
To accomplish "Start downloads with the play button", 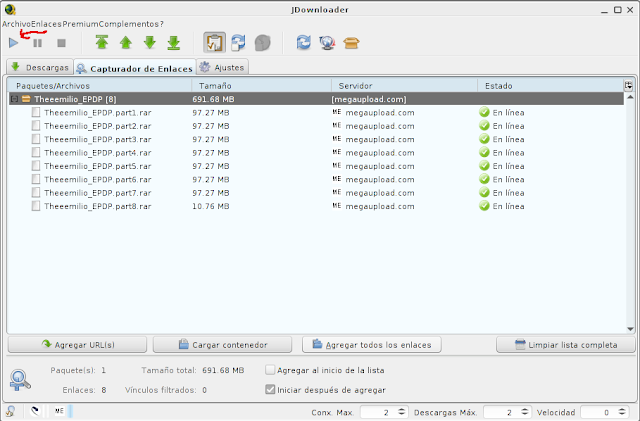I will pos(13,42).
